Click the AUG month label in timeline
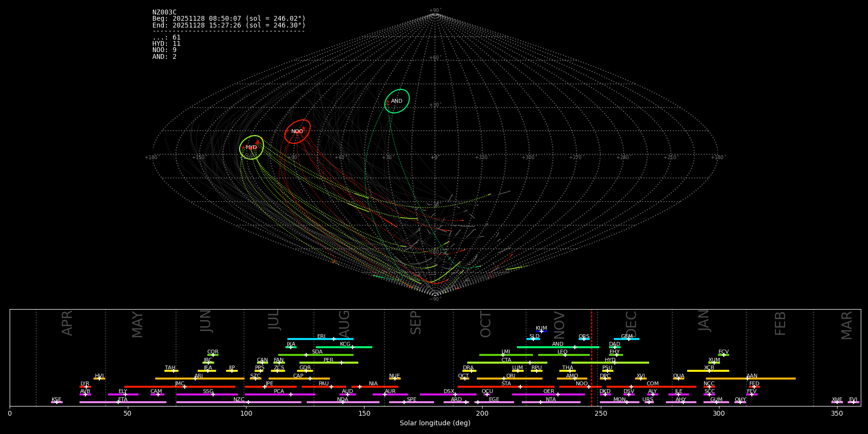The image size is (868, 434). (x=344, y=323)
